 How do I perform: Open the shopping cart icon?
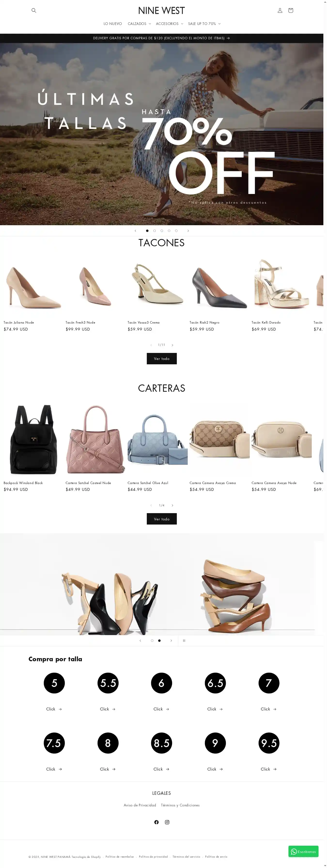[291, 10]
